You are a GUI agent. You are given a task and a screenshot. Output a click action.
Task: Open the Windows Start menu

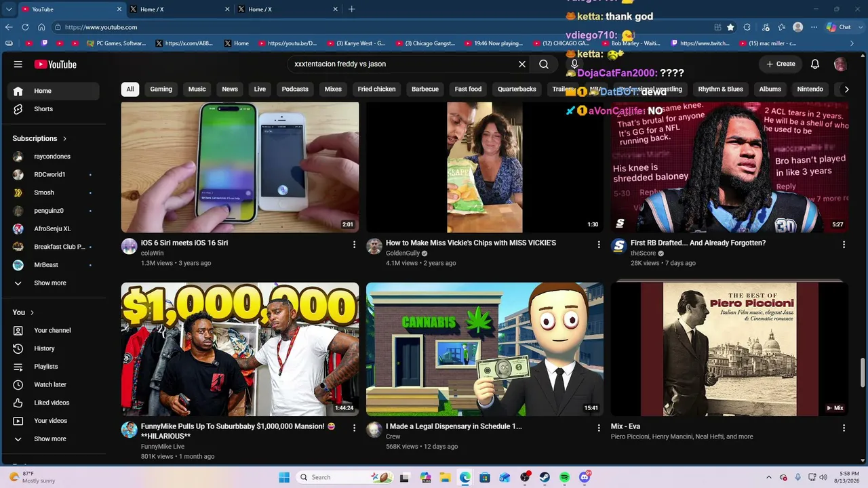pyautogui.click(x=284, y=477)
